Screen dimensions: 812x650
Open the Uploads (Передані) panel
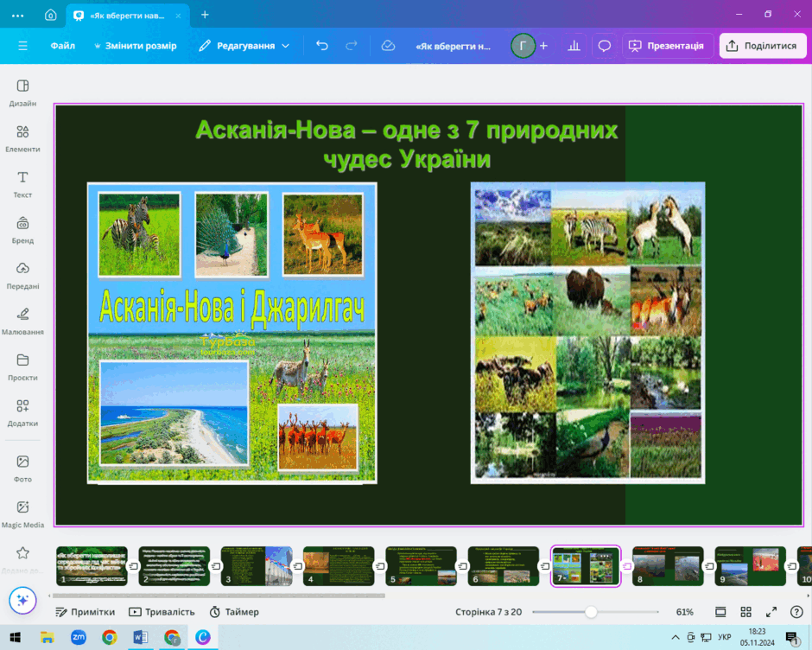click(22, 275)
